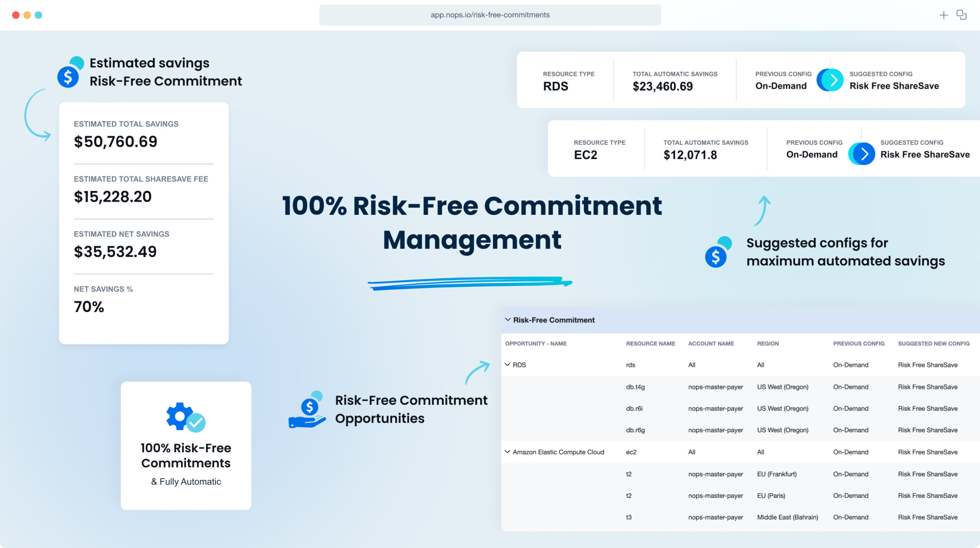Screen dimensions: 980x548
Task: Click the new tab plus icon
Action: tap(944, 15)
